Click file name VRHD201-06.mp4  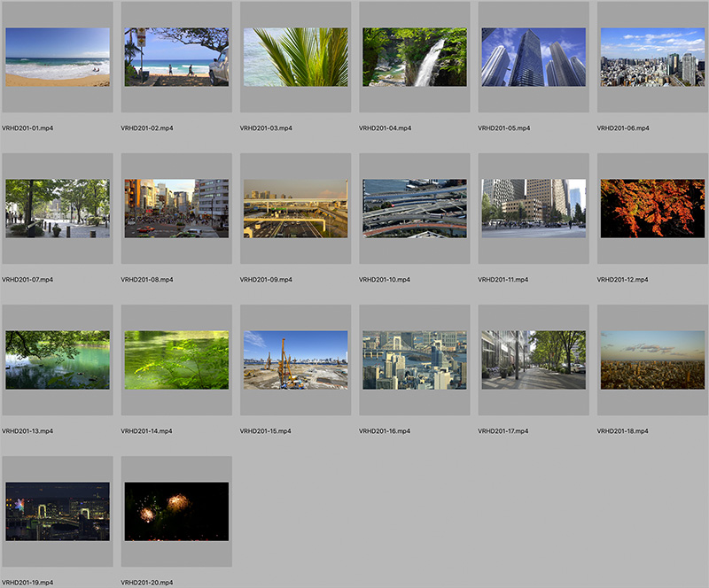click(x=623, y=128)
